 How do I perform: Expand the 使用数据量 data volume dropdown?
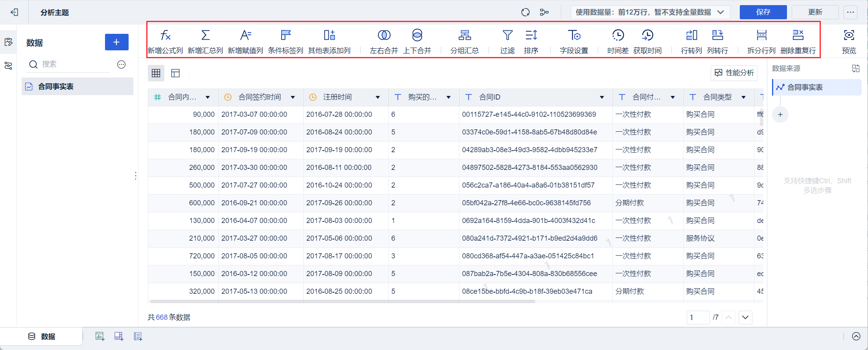650,12
